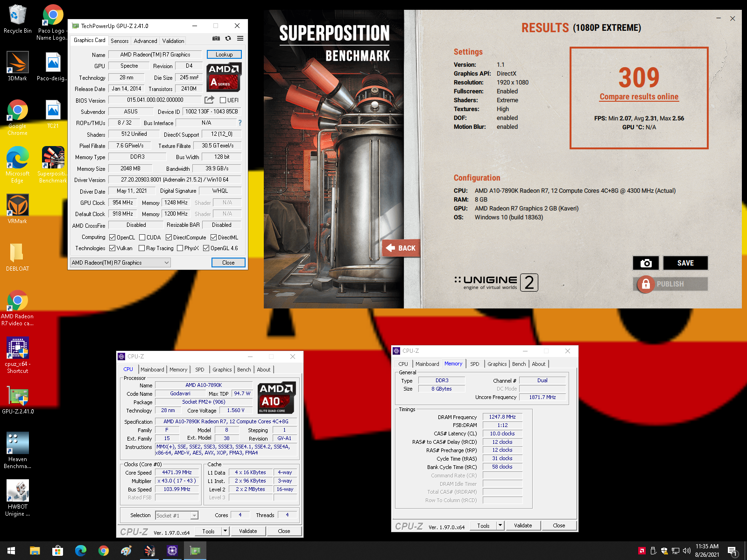
Task: Open the DEBLOAT folder on desktop
Action: [17, 258]
